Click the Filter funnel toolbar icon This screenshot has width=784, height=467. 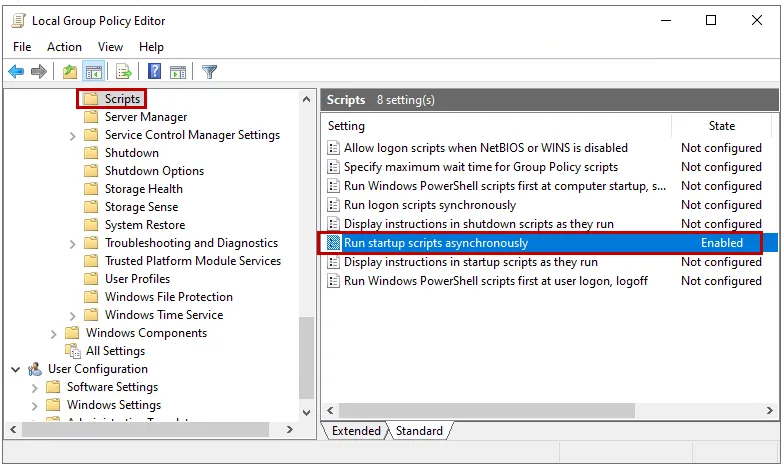[x=209, y=72]
